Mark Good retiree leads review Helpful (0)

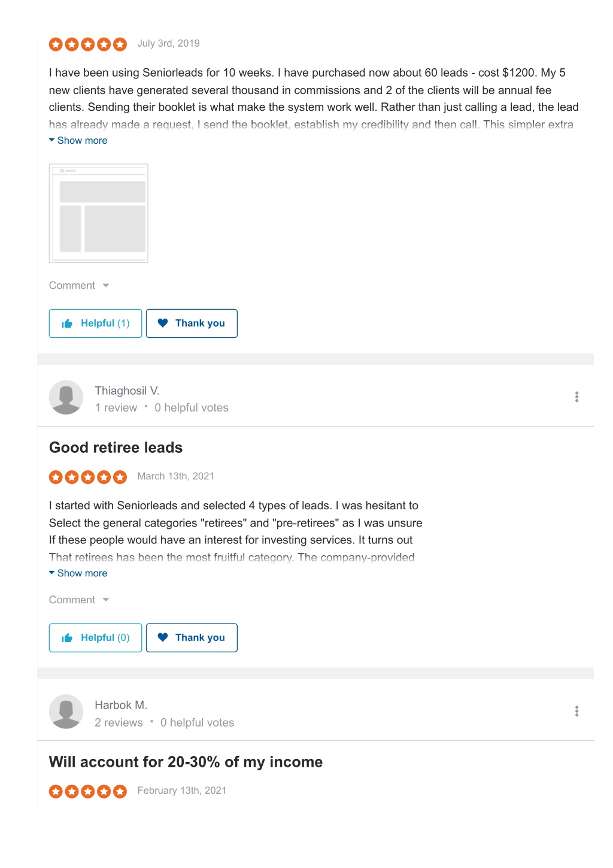point(95,638)
